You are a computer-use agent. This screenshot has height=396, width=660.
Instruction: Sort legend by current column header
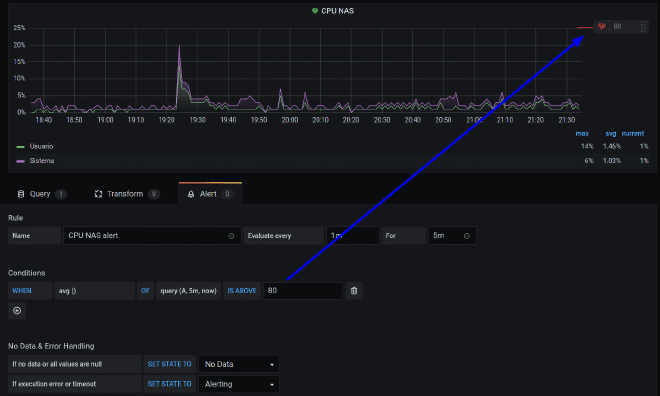coord(633,133)
